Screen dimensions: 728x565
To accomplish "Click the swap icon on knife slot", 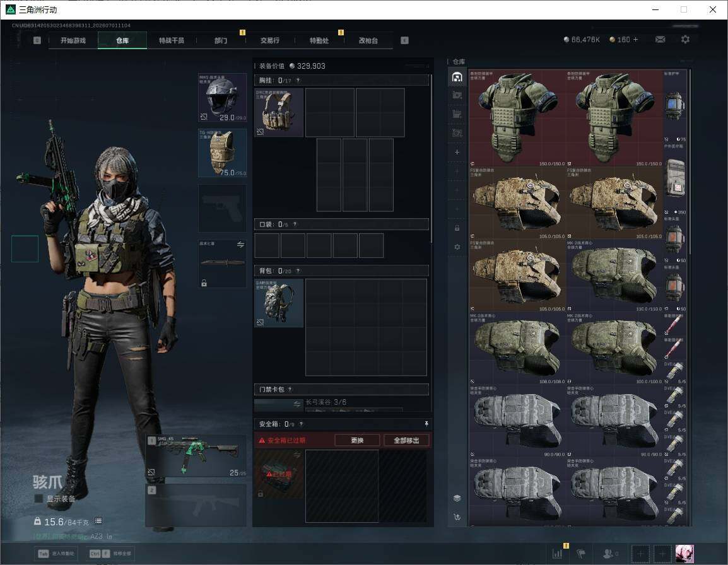I will click(240, 245).
